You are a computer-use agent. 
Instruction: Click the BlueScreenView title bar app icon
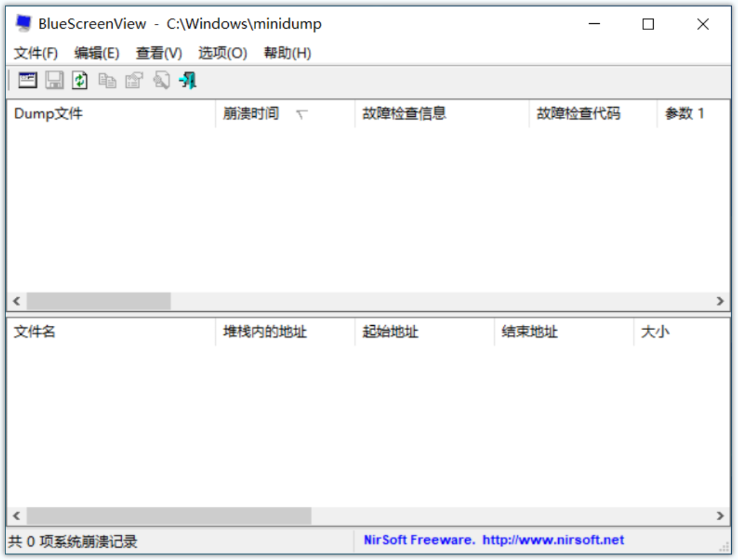(24, 24)
